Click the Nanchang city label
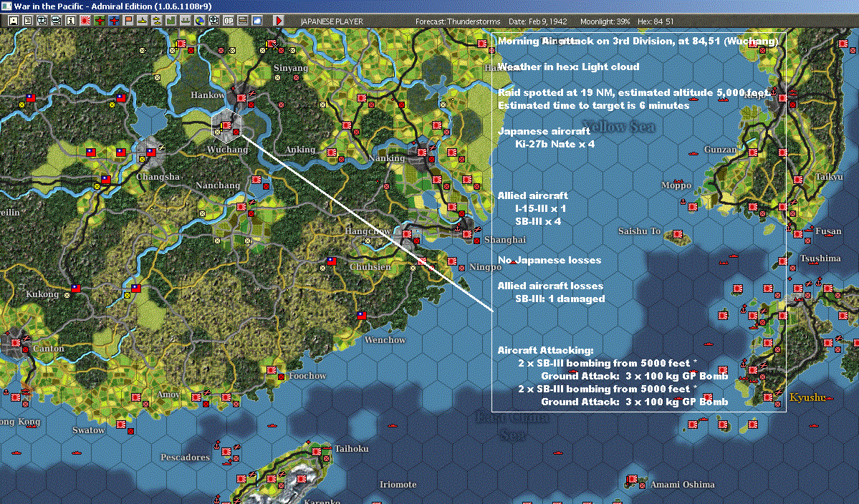 (x=218, y=185)
